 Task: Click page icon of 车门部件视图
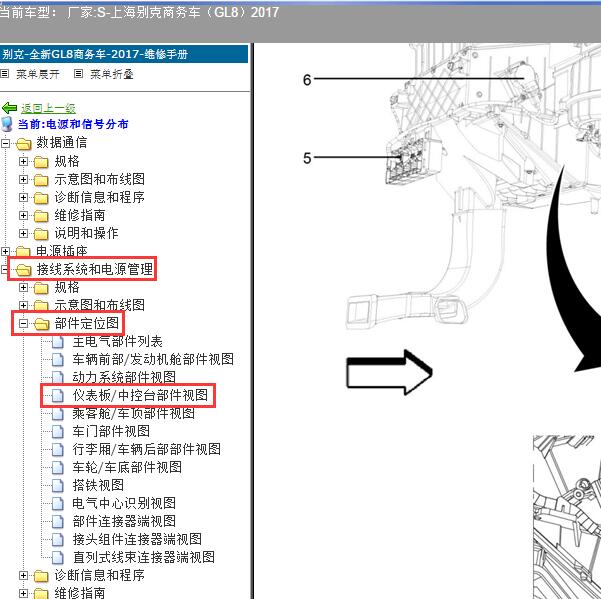58,432
